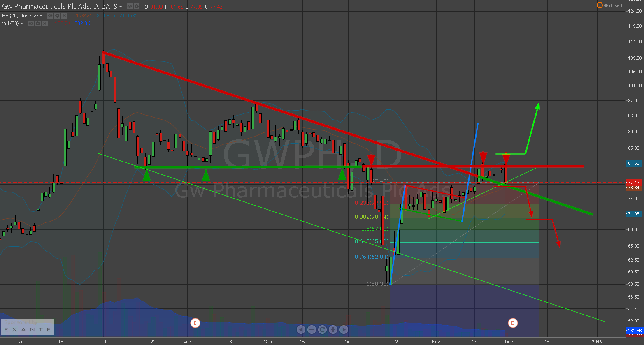This screenshot has width=644, height=345.
Task: Click the 124.00 price scale label
Action: 635,11
